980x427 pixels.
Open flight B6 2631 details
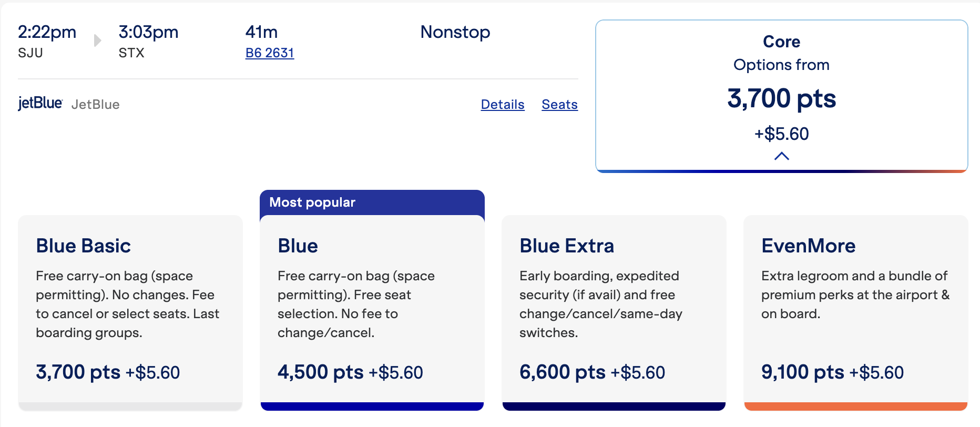click(x=270, y=53)
